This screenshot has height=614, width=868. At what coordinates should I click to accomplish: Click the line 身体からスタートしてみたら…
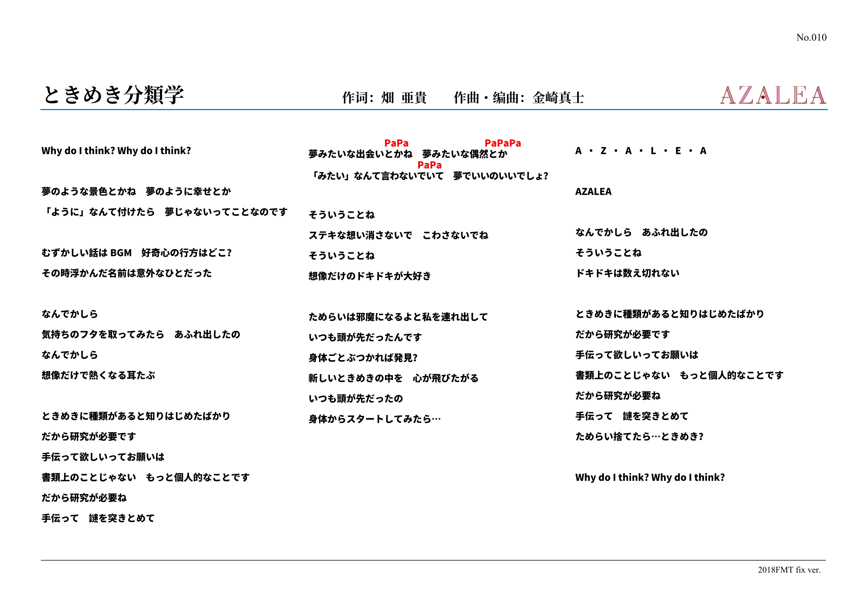(x=374, y=419)
